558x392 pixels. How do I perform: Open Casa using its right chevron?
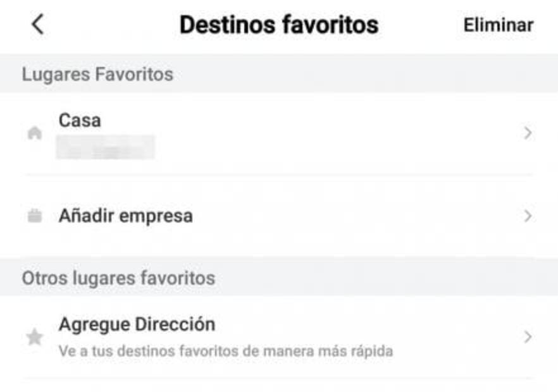pos(528,133)
